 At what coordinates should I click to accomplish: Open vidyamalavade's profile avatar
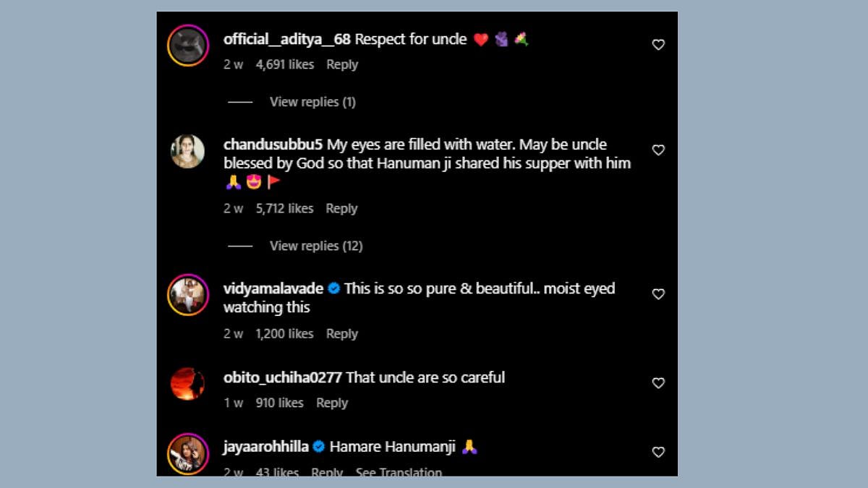[187, 295]
